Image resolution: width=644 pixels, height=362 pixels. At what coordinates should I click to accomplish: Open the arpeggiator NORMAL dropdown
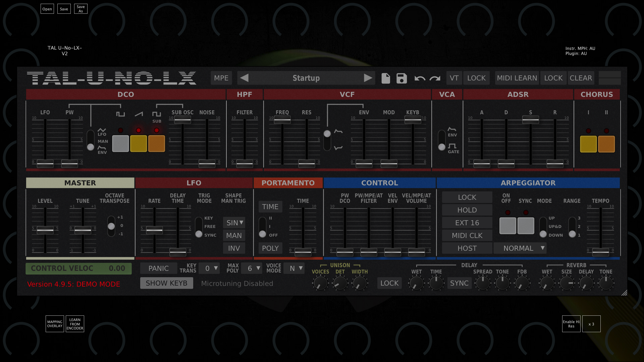coord(520,248)
